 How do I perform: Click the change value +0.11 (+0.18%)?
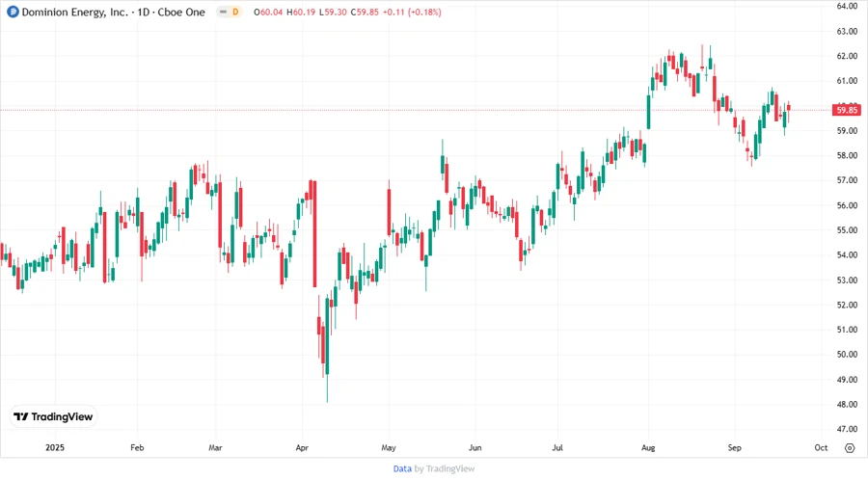[413, 13]
